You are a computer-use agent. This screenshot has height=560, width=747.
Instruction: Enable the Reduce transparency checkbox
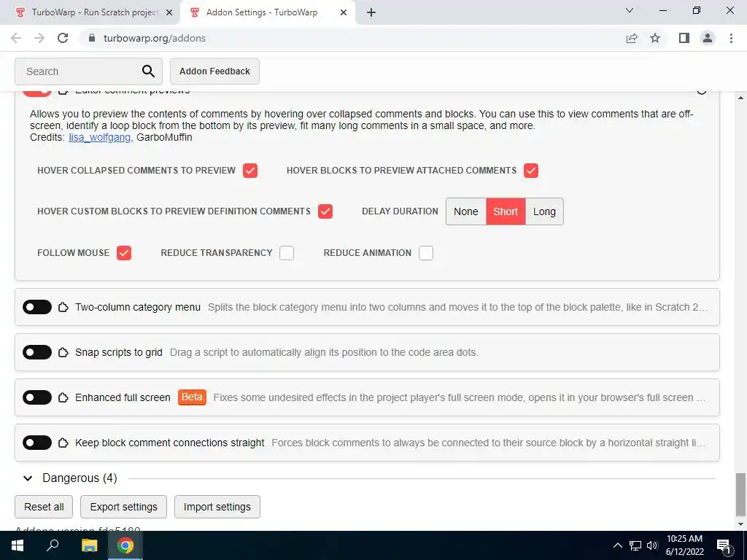pyautogui.click(x=287, y=253)
